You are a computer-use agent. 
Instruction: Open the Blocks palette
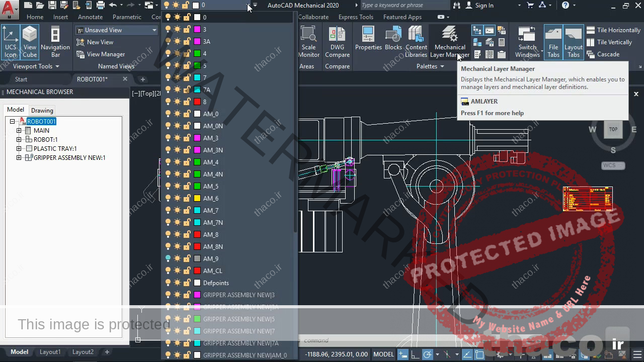(393, 39)
